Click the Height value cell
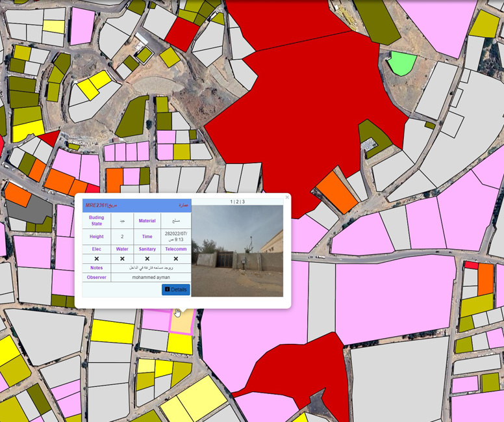The image size is (504, 422). (x=122, y=237)
